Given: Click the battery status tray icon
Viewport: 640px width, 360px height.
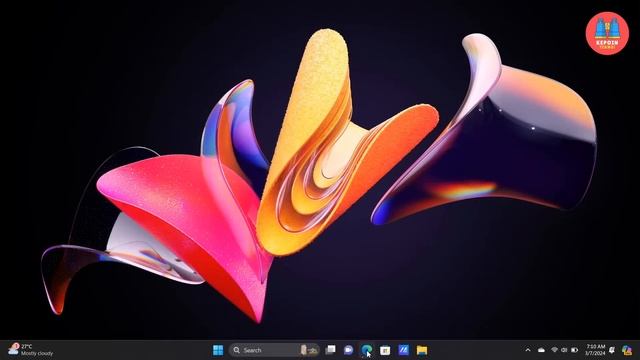Looking at the screenshot, I should click(574, 350).
